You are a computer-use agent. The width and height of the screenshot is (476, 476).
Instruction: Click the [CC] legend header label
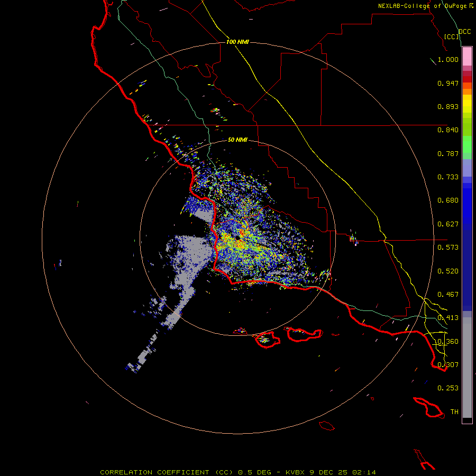[452, 36]
